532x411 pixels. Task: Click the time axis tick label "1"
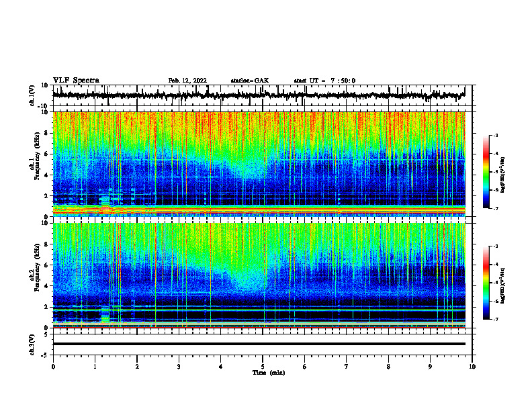click(x=95, y=367)
